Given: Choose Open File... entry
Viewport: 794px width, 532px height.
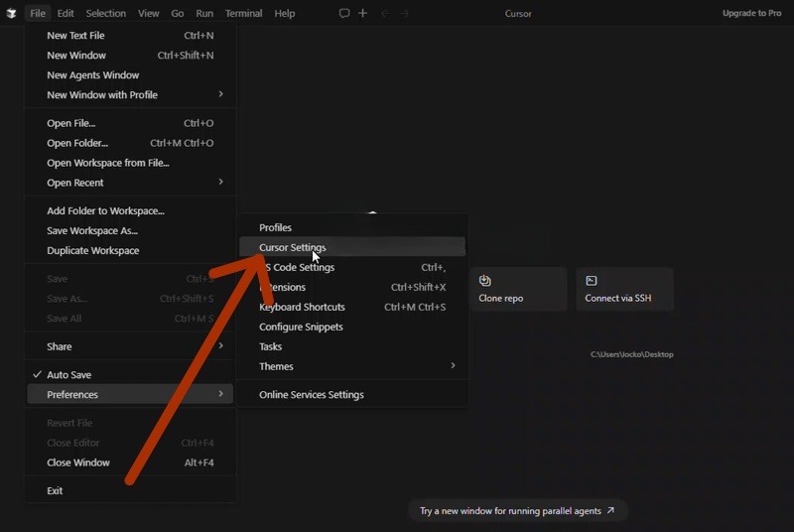Looking at the screenshot, I should pos(130,123).
